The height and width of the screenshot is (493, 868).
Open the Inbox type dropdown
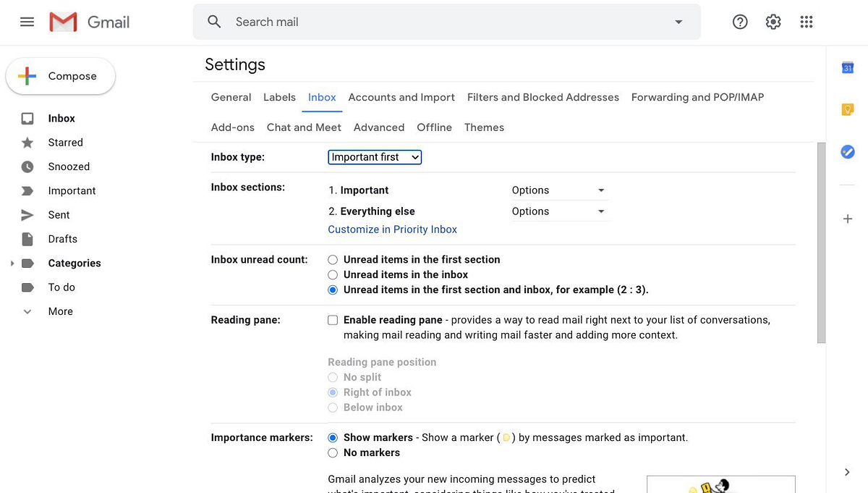(x=374, y=157)
